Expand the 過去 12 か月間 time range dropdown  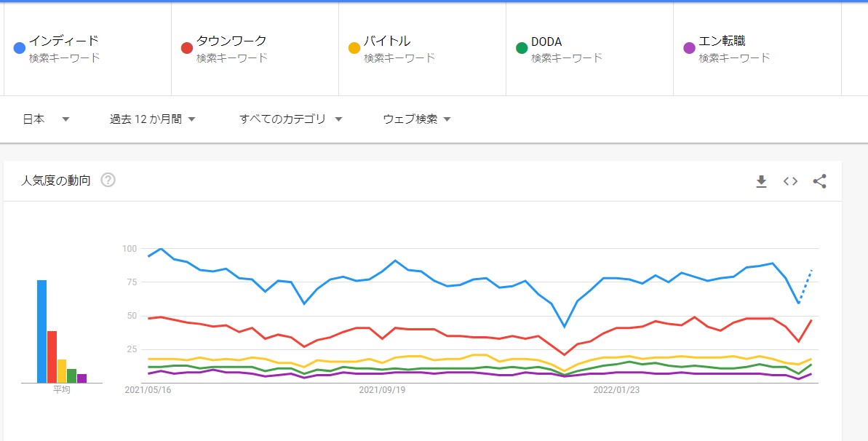click(x=153, y=119)
